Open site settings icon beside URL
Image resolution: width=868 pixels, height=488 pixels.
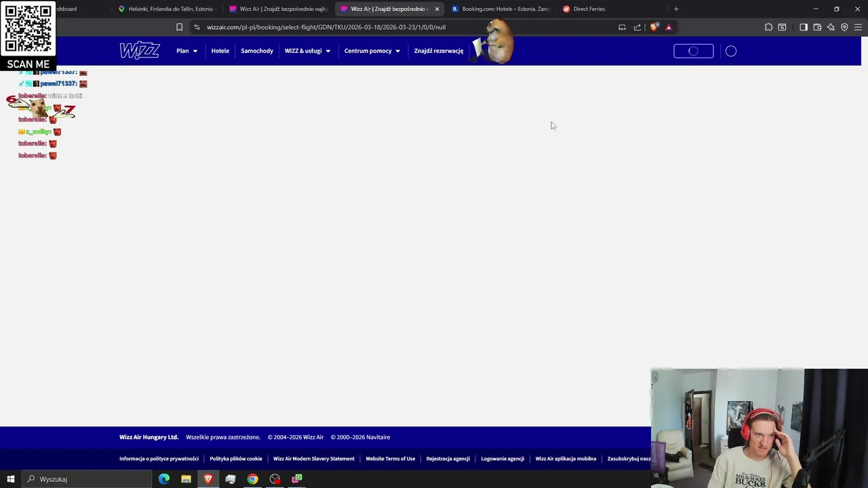(x=197, y=27)
